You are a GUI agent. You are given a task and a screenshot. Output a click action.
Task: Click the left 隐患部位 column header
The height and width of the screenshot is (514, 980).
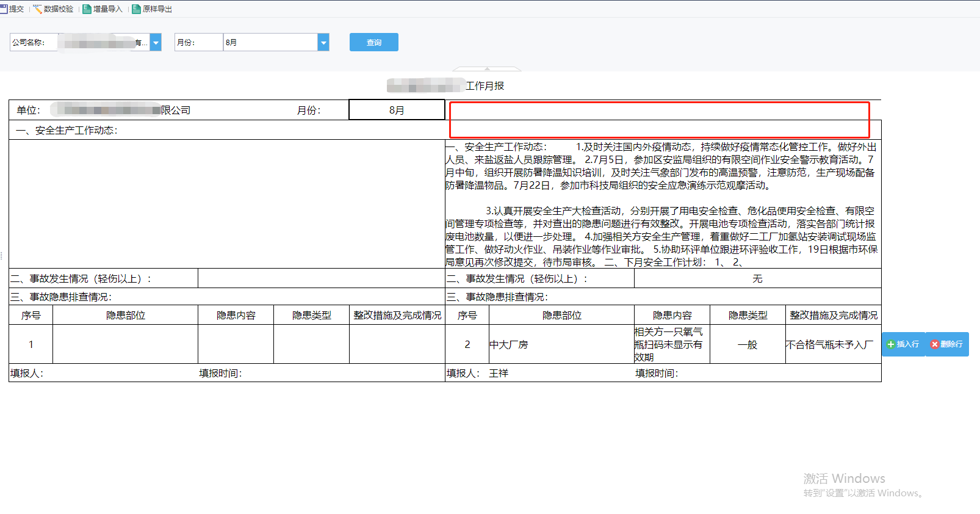point(126,315)
